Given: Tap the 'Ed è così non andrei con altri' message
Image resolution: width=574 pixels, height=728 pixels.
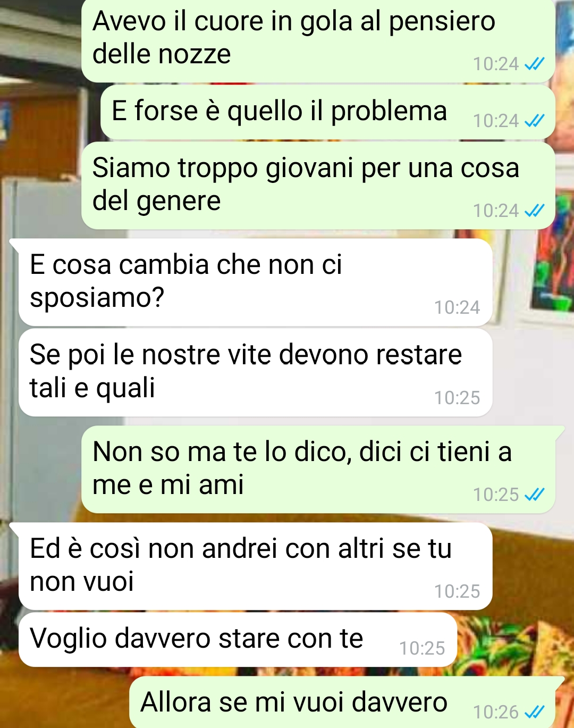Looking at the screenshot, I should coord(255,566).
